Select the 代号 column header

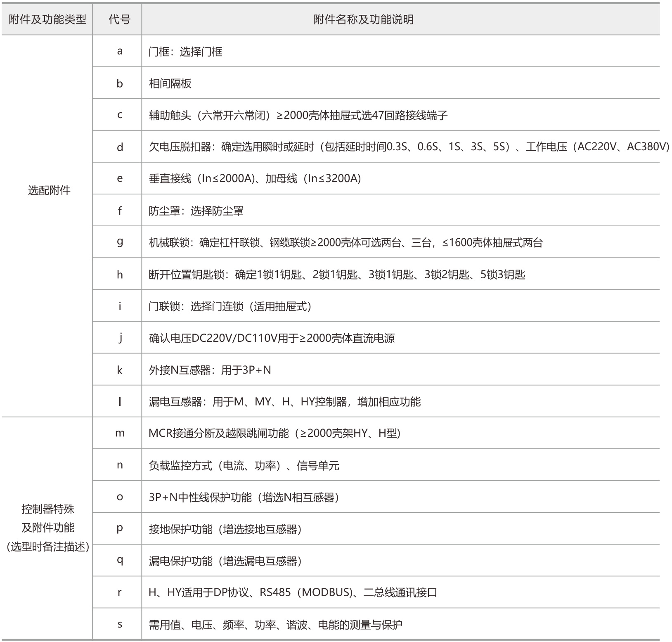point(120,19)
